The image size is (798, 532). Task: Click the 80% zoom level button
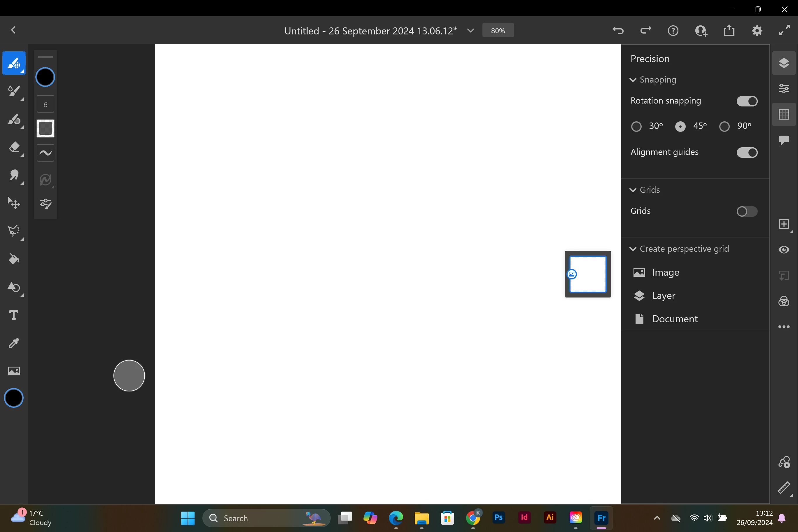click(x=498, y=31)
